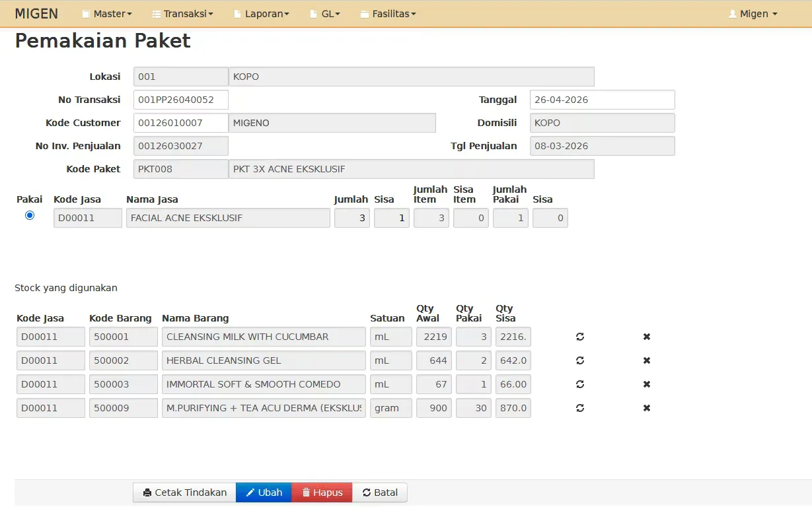
Task: Remove stock row IMMORTAL SOFT & SMOOTH COMEDO
Action: point(647,384)
